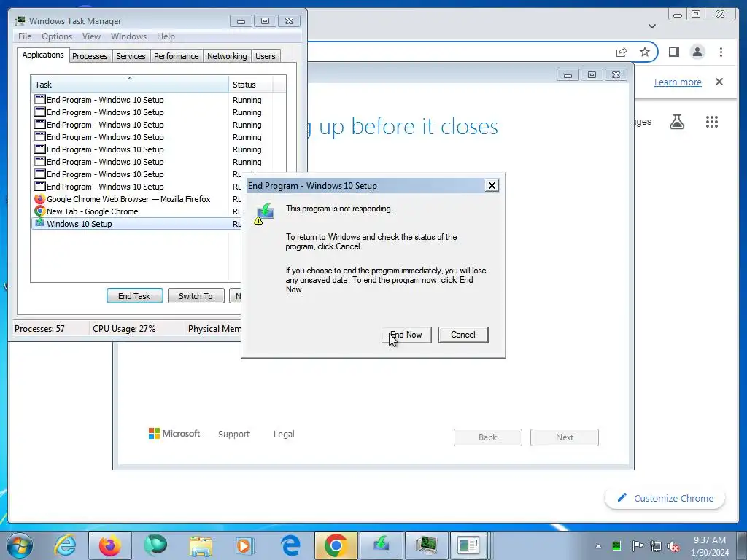Open Action Center flag tray icon
This screenshot has height=560, width=747.
click(x=638, y=546)
